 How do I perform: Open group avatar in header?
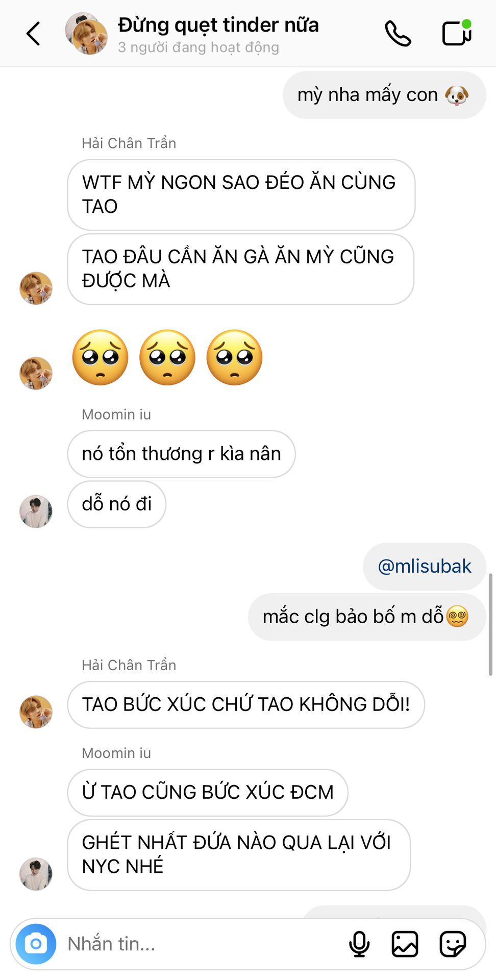pos(86,34)
